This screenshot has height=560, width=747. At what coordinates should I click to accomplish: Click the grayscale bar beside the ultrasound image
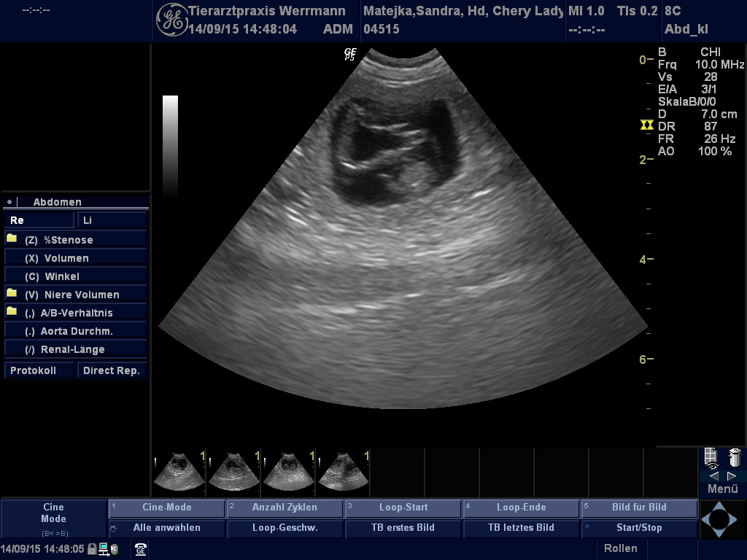tap(170, 144)
